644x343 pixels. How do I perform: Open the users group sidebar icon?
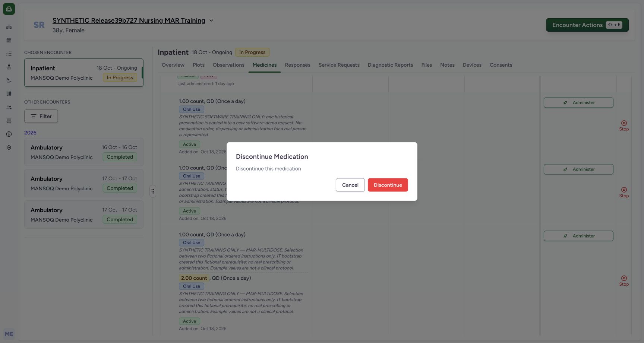9,107
